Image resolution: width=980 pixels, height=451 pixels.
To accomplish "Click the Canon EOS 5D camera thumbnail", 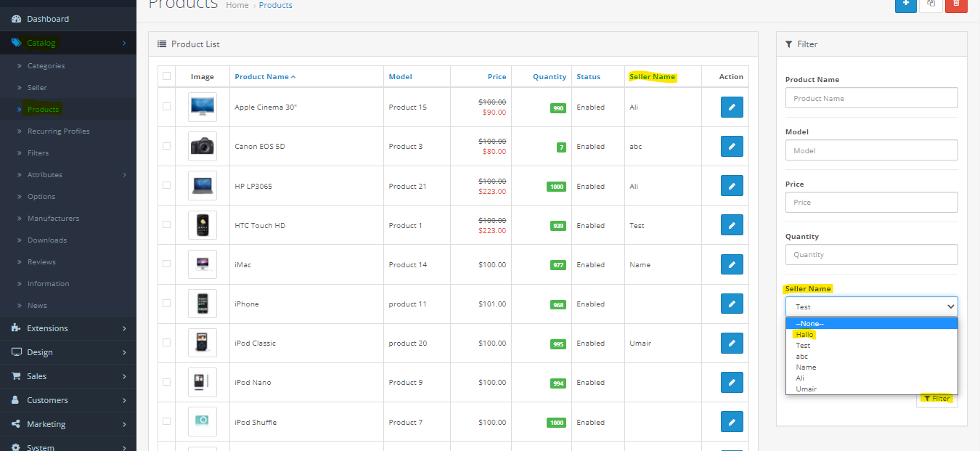I will [203, 146].
